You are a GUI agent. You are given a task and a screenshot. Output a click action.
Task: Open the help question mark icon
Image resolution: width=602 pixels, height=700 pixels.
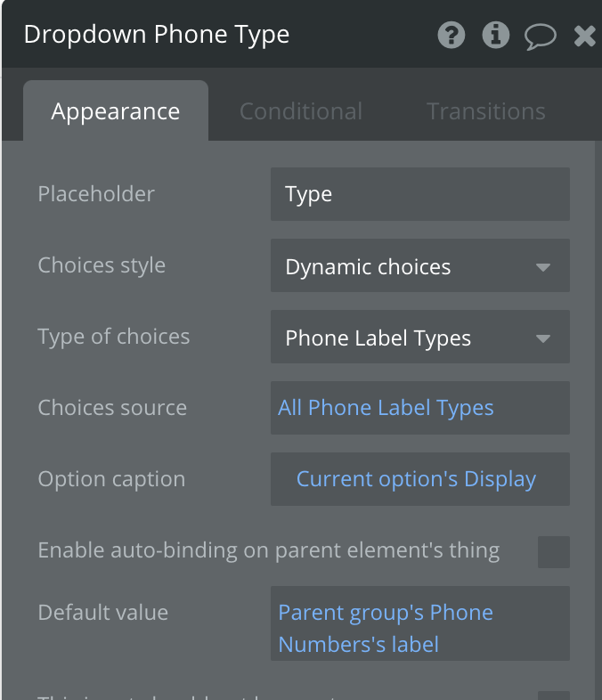coord(451,35)
